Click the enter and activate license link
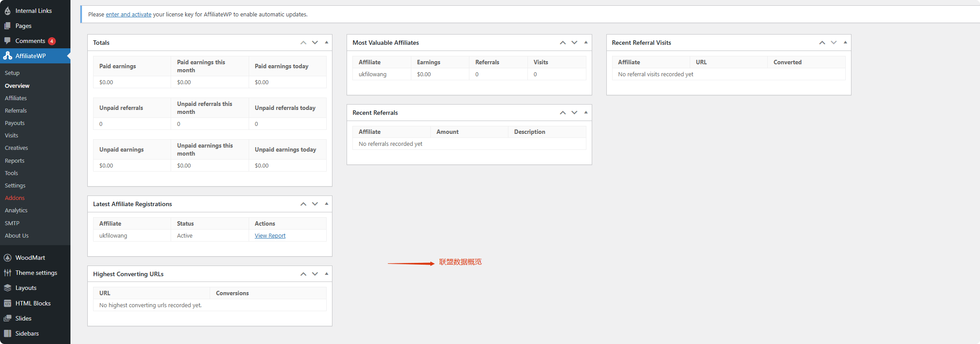The width and height of the screenshot is (980, 344). point(129,15)
